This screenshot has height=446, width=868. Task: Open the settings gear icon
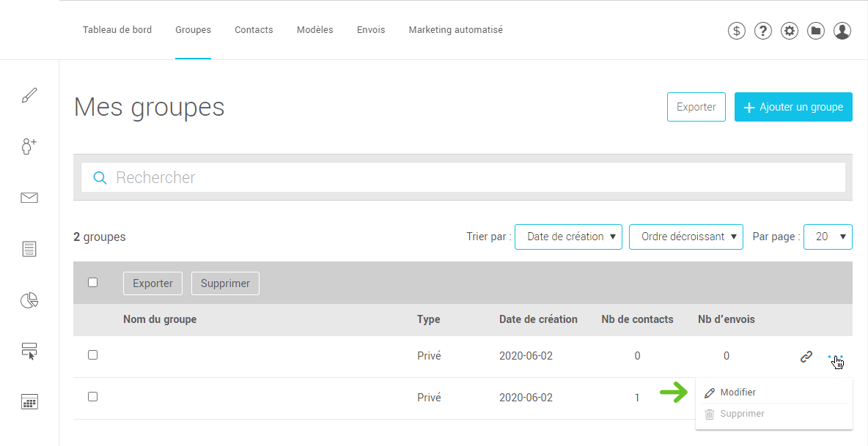pos(790,31)
